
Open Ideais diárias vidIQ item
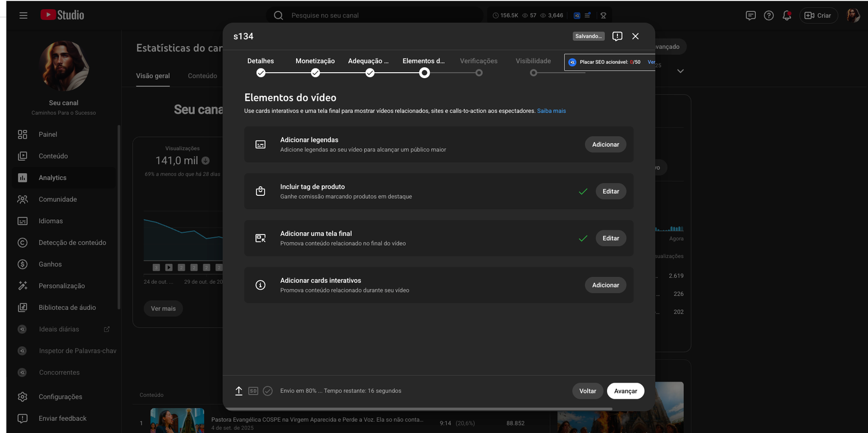coord(64,329)
